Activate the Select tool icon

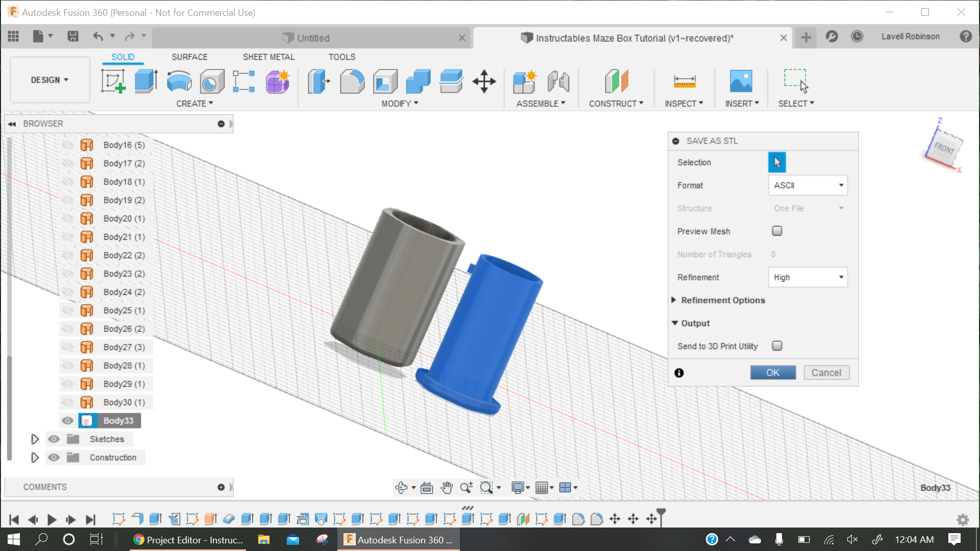point(796,82)
